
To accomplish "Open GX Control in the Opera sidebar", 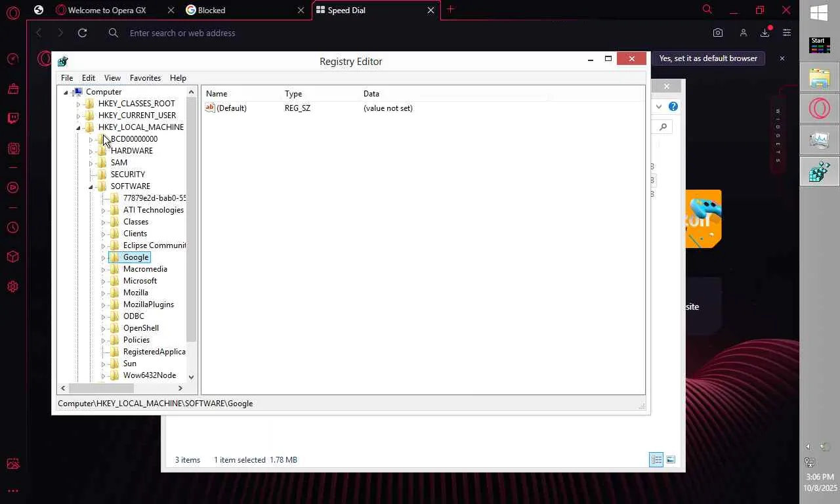I will pos(13,59).
